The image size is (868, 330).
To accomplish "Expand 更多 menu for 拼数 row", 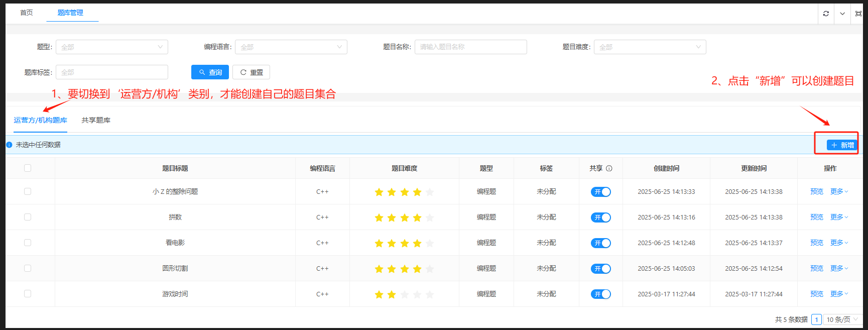I will pyautogui.click(x=838, y=217).
